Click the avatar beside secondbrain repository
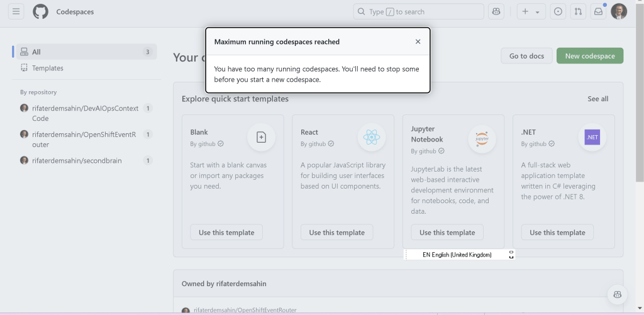 [x=25, y=160]
